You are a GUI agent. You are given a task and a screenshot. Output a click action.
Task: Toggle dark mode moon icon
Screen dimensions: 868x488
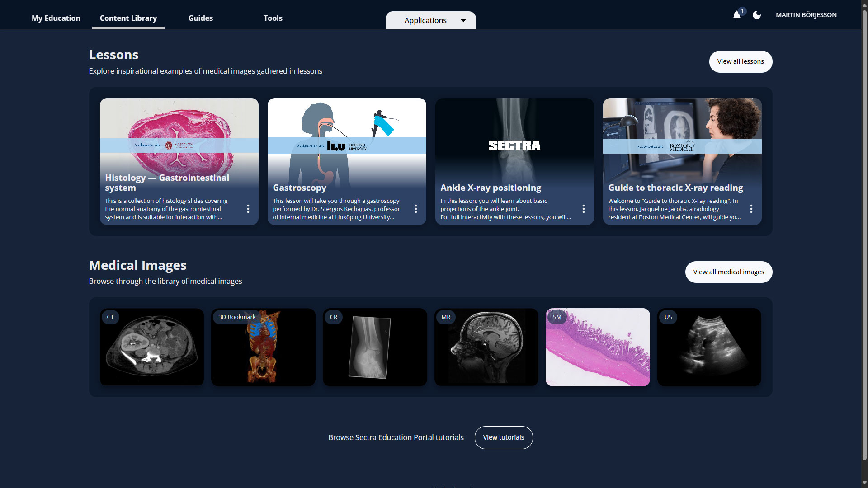click(757, 15)
